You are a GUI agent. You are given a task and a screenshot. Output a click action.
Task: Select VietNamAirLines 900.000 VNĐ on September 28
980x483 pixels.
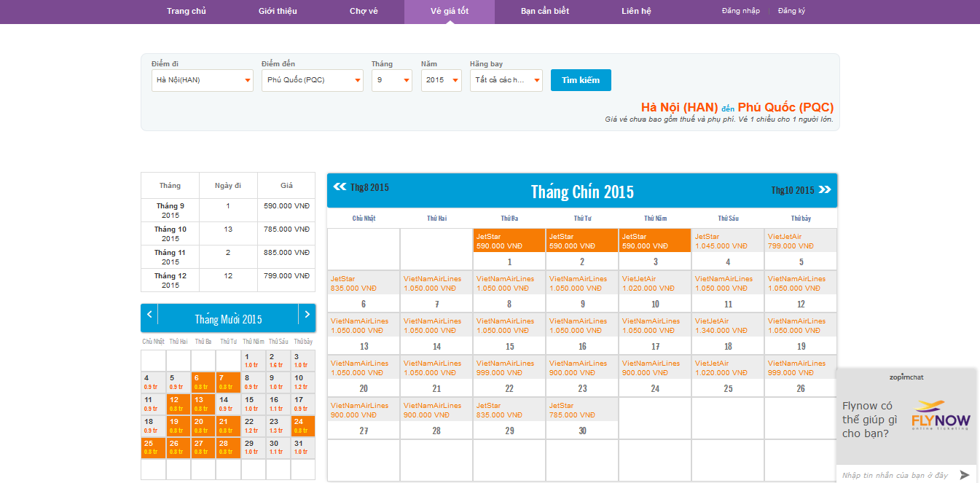coord(436,410)
